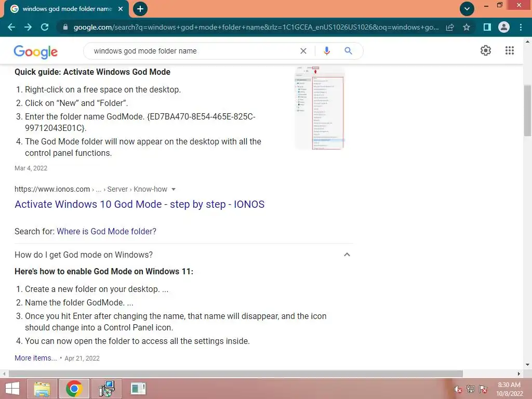Viewport: 532px width, 399px height.
Task: Follow the 'Where is God Mode folder?' link
Action: 107,231
